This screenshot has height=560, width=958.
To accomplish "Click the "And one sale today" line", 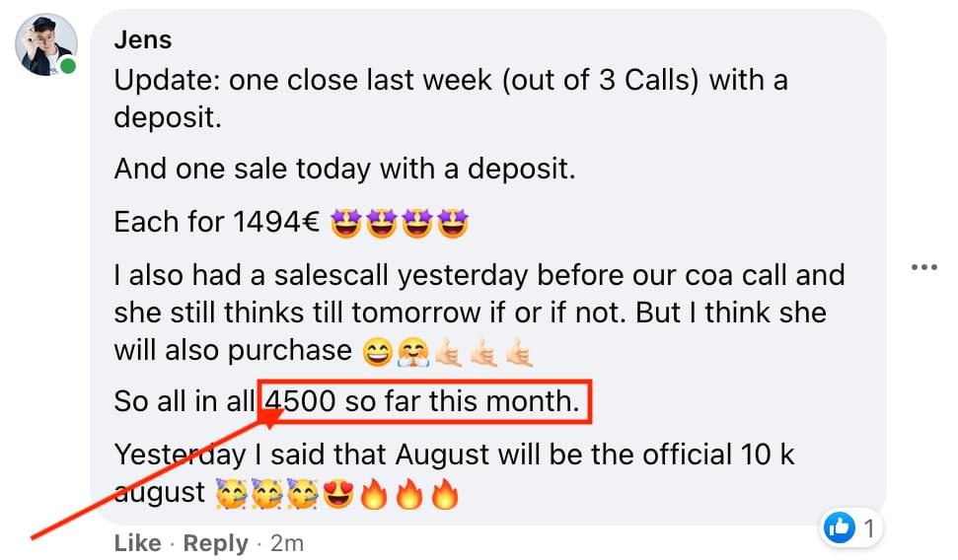I will (343, 169).
